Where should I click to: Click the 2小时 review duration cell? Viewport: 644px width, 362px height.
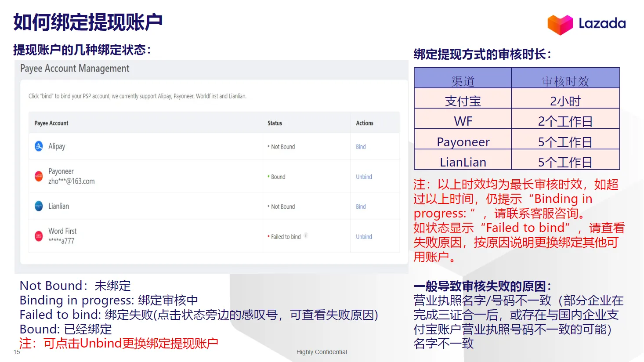pyautogui.click(x=565, y=100)
